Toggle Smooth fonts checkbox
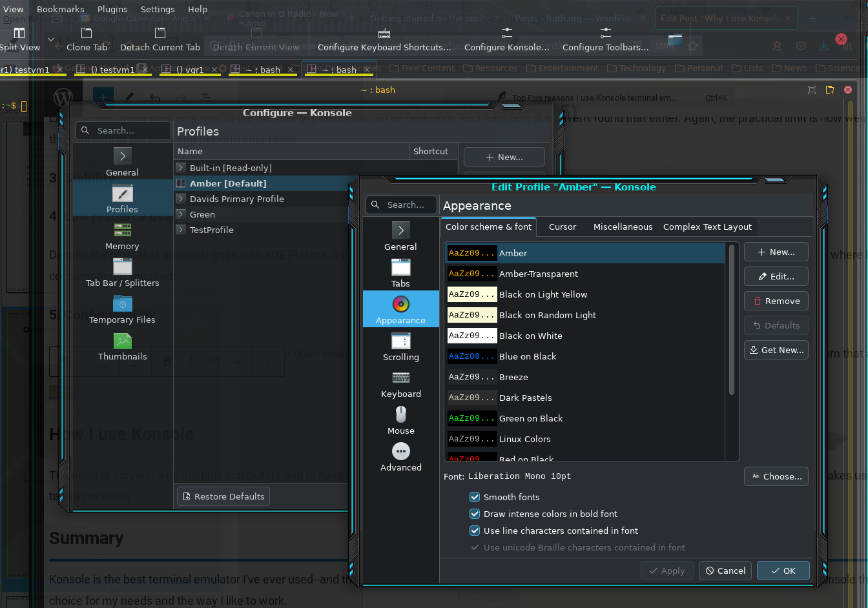This screenshot has width=868, height=608. (475, 497)
